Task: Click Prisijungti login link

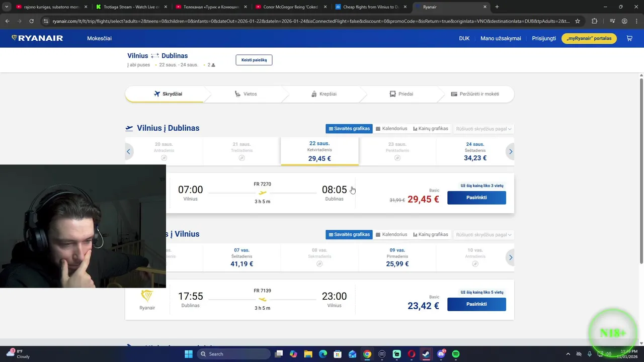Action: coord(544,38)
